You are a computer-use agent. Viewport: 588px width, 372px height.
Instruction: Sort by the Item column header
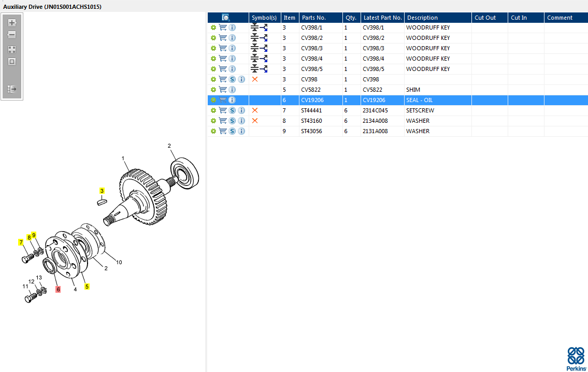pos(290,18)
